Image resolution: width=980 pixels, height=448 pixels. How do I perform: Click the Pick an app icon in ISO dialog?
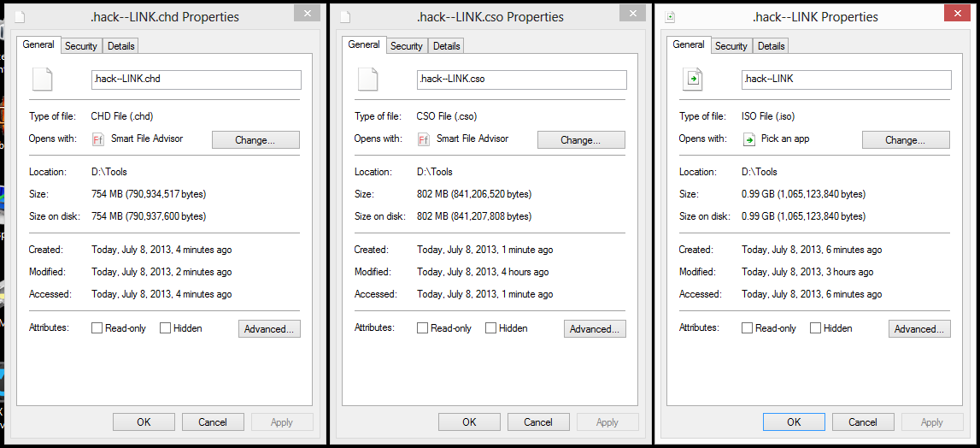748,139
